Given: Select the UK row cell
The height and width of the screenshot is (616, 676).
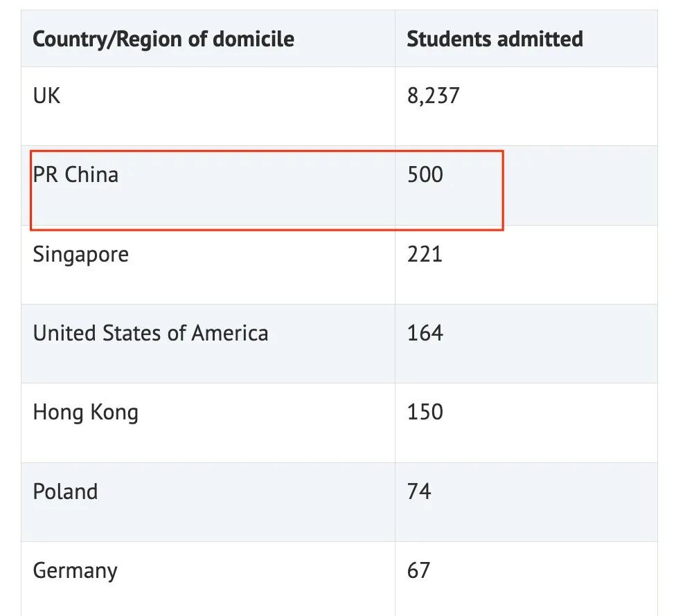Looking at the screenshot, I should point(47,96).
